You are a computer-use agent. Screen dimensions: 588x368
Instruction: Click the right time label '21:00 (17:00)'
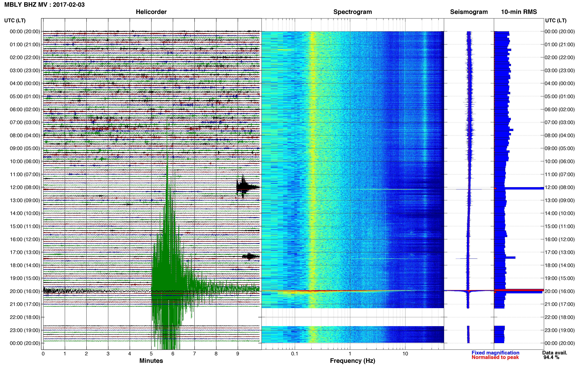click(560, 304)
